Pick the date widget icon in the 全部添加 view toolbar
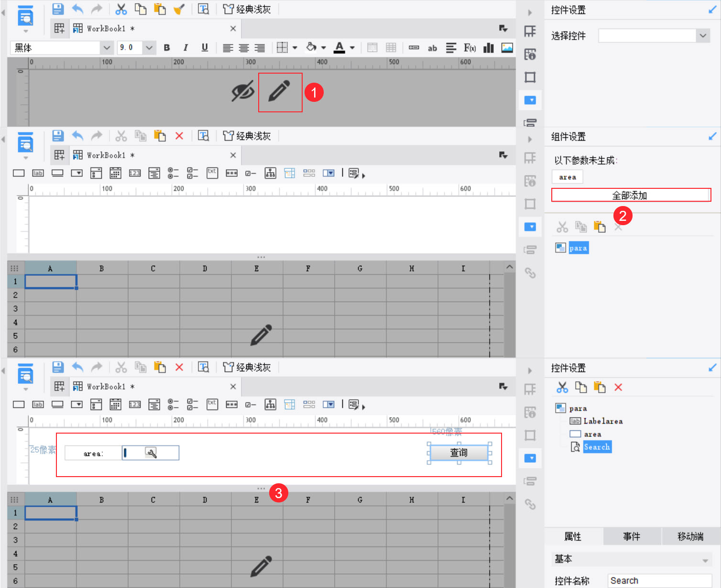721x588 pixels. coord(115,173)
